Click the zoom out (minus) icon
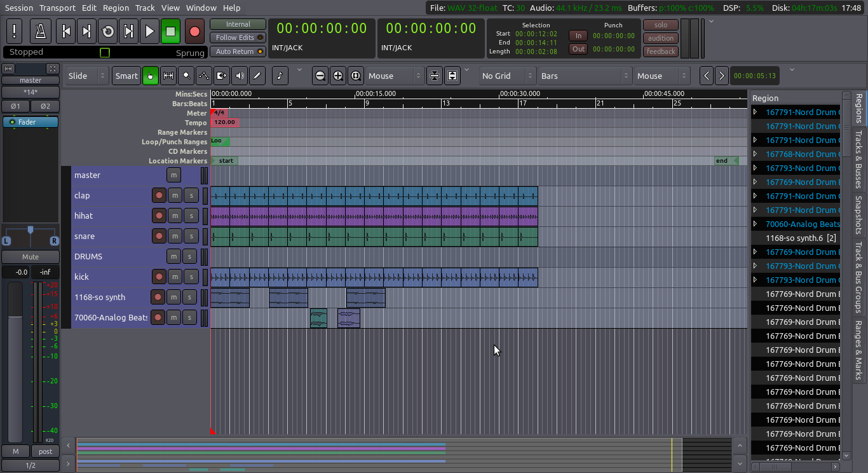 [320, 76]
